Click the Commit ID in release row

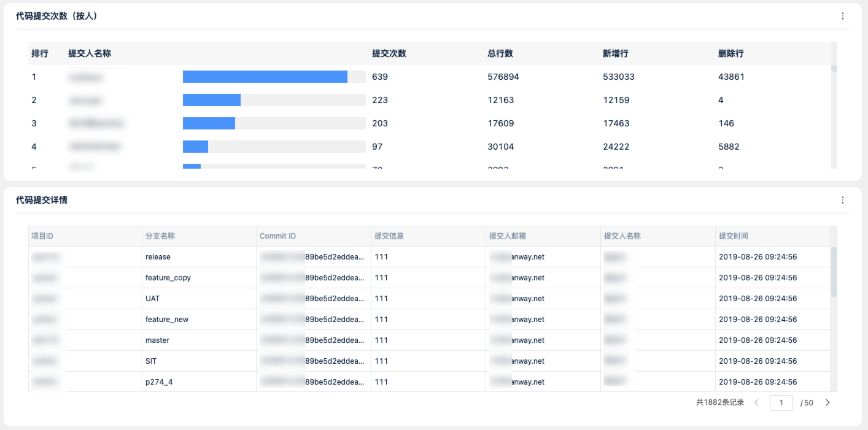pos(314,257)
